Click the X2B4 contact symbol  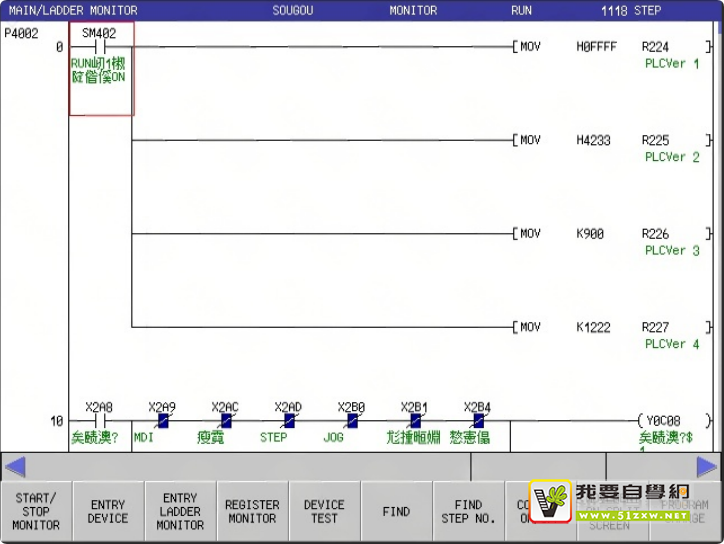tap(477, 422)
